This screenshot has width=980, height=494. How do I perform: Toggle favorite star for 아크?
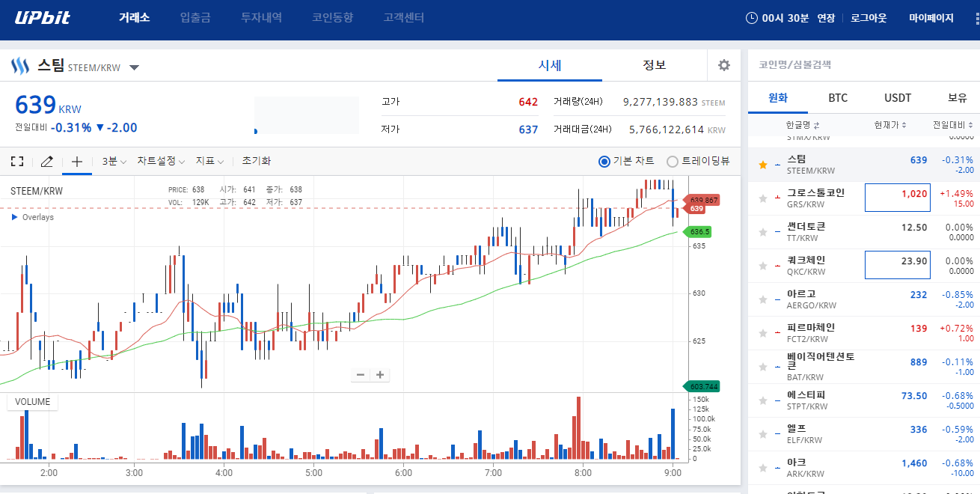(762, 468)
